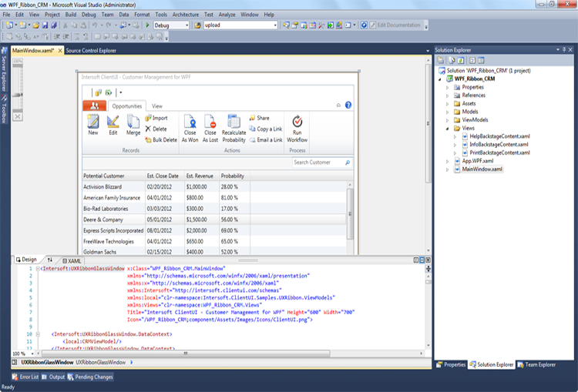The image size is (578, 392).
Task: Select PrintBackstageContent.xaml in Solution Explorer
Action: [x=499, y=152]
